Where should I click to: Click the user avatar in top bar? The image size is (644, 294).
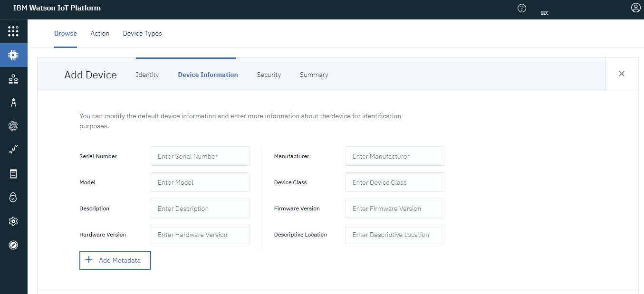pyautogui.click(x=635, y=8)
